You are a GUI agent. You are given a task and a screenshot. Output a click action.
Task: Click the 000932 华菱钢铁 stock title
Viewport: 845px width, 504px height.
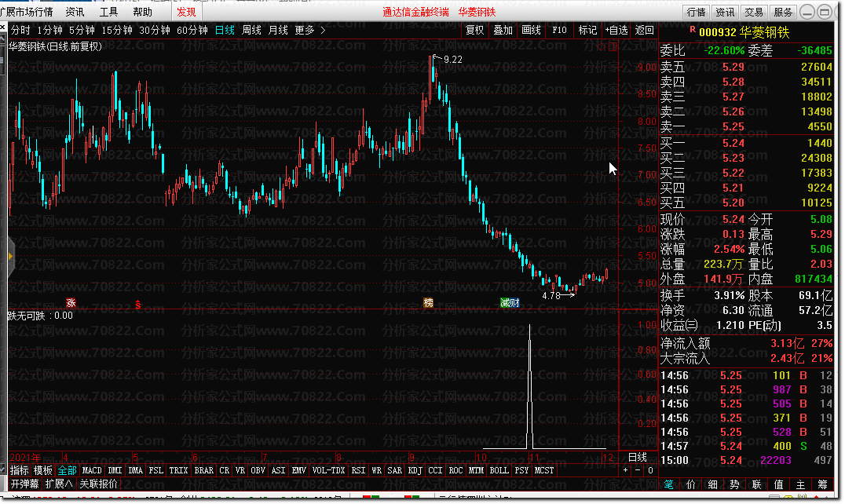(744, 32)
